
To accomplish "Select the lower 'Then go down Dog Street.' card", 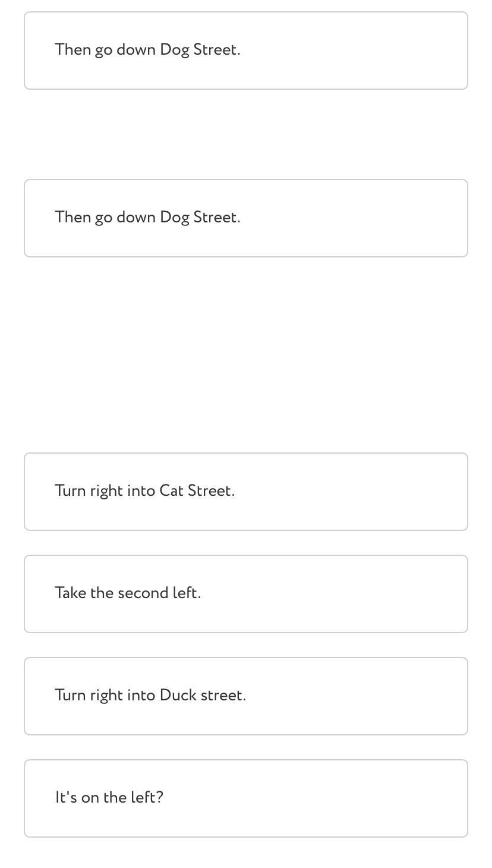I will pyautogui.click(x=246, y=218).
